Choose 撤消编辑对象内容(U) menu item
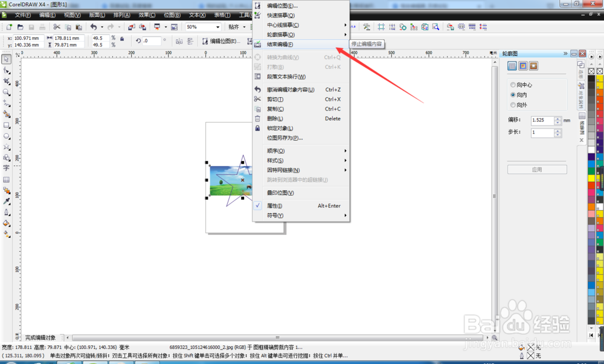Screen dimensions: 604x364 tap(301, 90)
